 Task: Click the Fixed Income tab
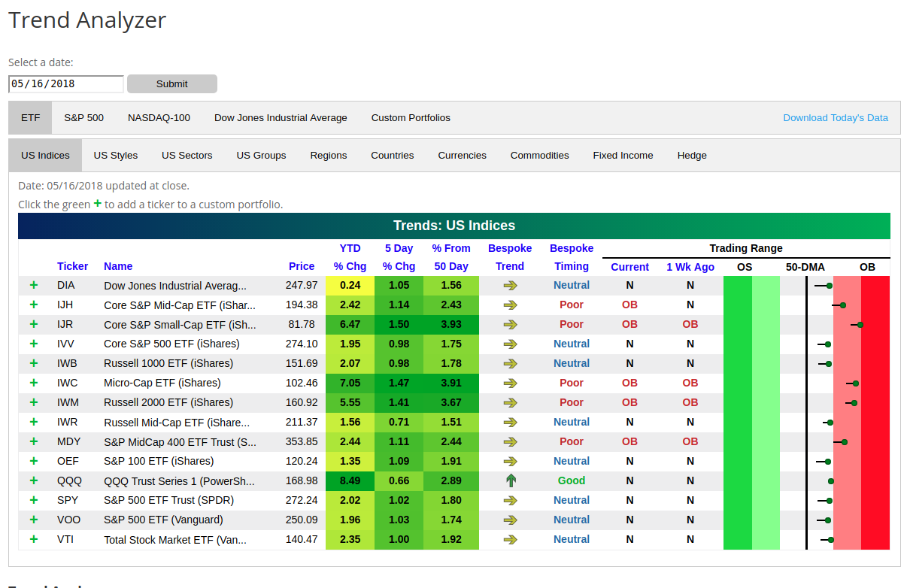[x=623, y=156]
